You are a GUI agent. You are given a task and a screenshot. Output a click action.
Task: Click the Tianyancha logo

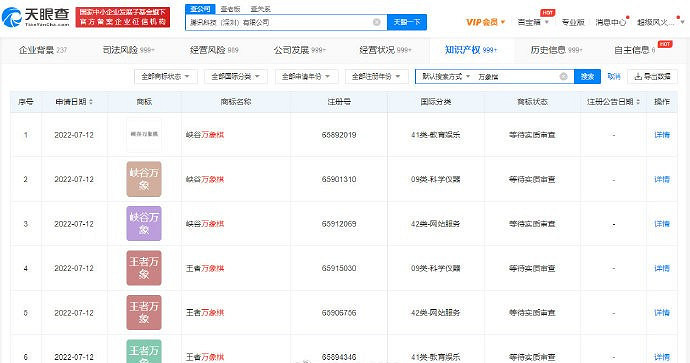point(36,17)
